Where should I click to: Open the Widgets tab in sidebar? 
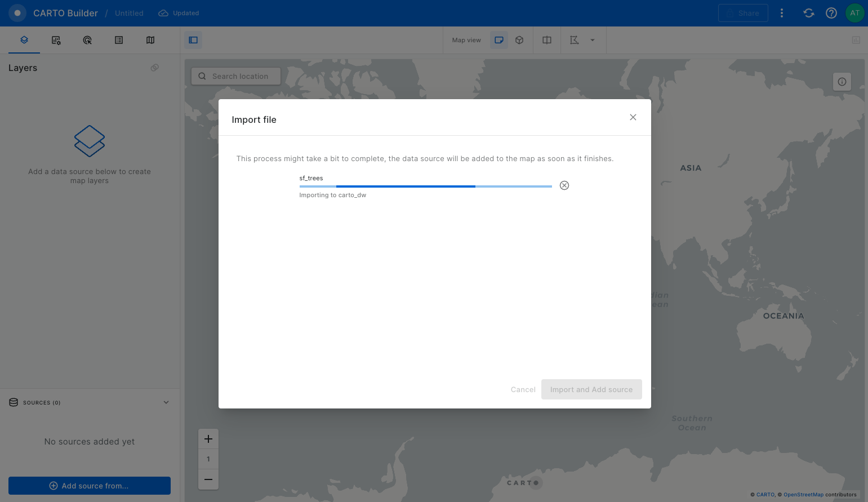[56, 40]
